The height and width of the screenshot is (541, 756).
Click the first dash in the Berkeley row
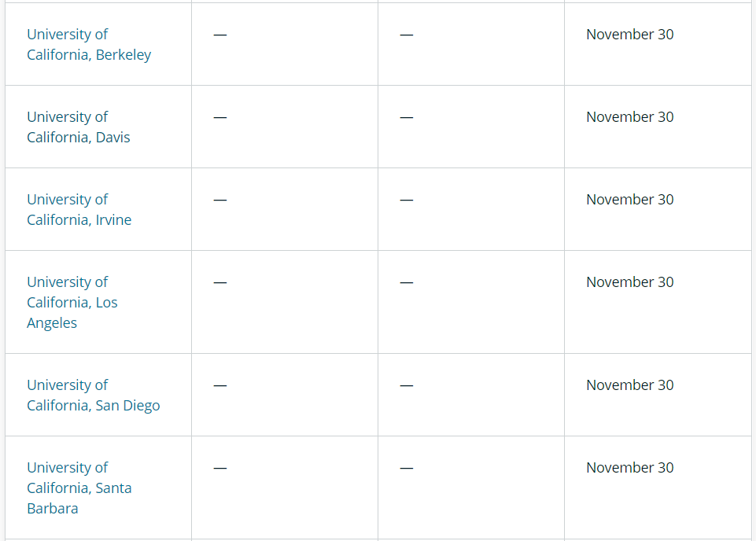pos(220,35)
